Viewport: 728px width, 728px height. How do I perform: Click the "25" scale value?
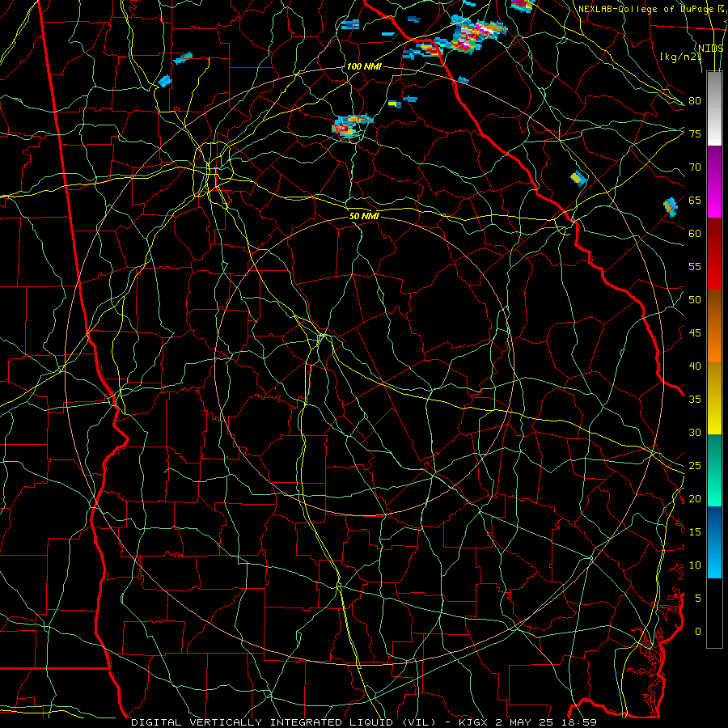pyautogui.click(x=695, y=466)
